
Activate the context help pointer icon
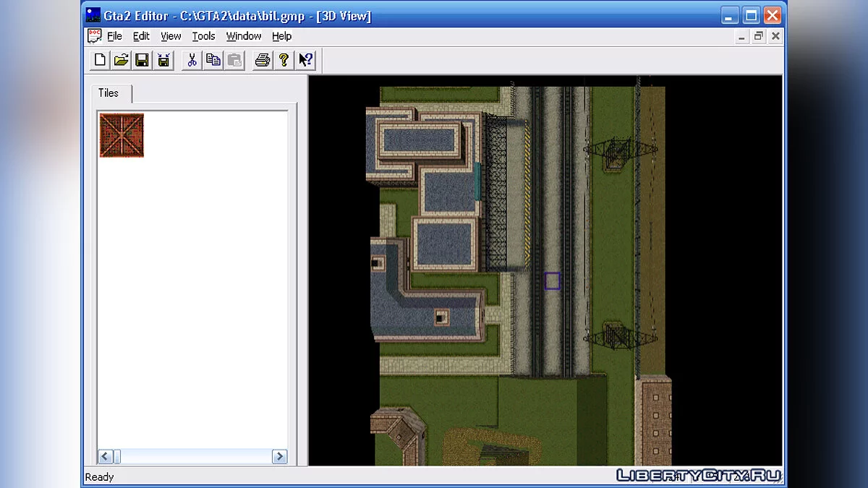click(x=305, y=60)
